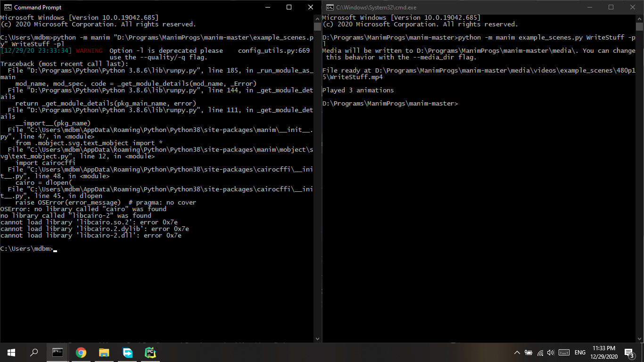
Task: Select the Command Prompt taskbar icon
Action: coord(58,352)
